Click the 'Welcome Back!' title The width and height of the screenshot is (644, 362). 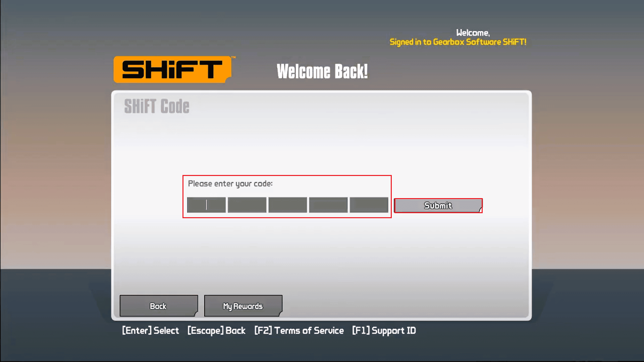point(322,71)
